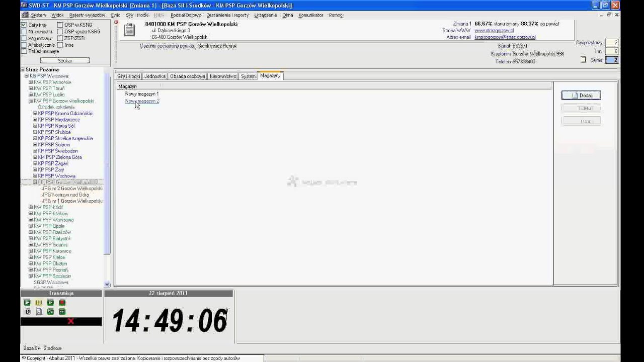
Task: Click the clipboard icon beside unit name
Action: click(x=129, y=30)
